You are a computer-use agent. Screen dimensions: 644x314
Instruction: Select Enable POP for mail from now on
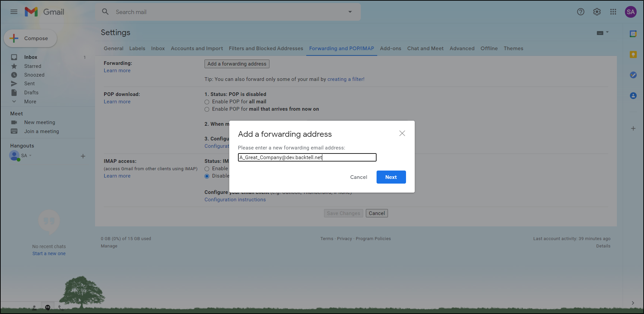207,109
